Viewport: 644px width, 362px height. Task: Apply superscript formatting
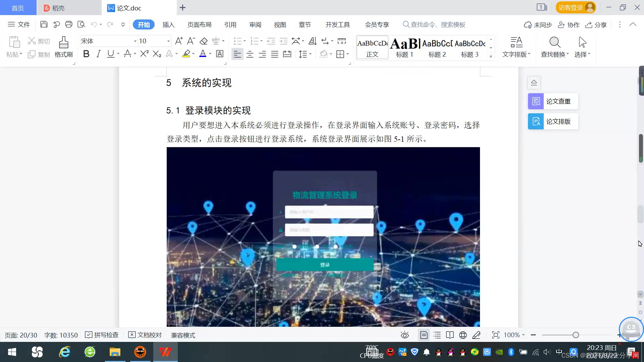coord(144,54)
